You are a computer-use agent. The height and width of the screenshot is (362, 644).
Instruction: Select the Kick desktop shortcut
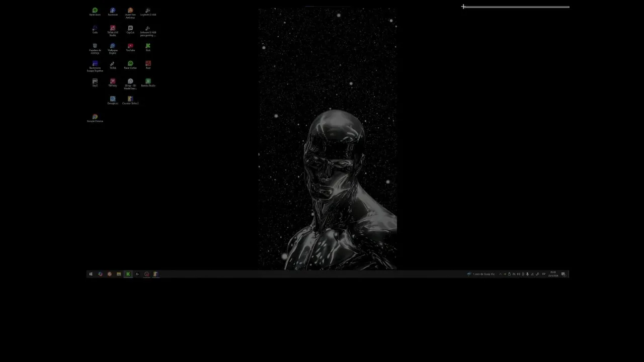148,47
